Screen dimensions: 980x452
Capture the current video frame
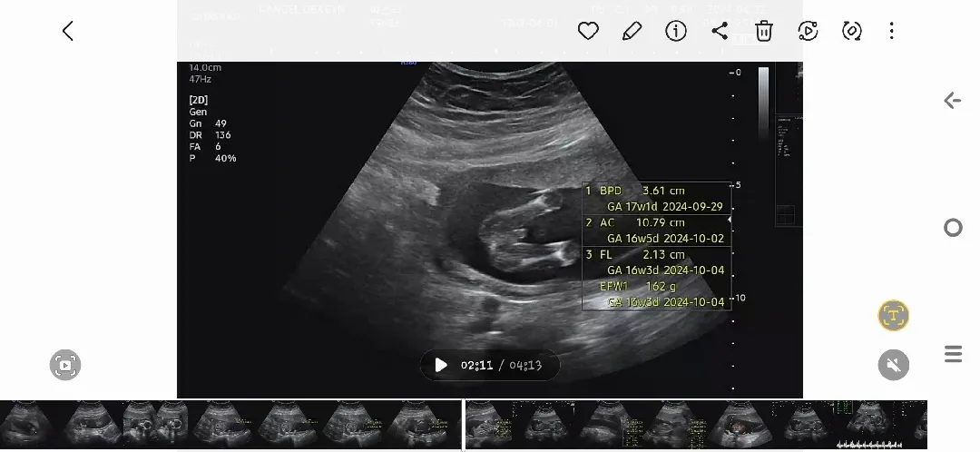65,365
